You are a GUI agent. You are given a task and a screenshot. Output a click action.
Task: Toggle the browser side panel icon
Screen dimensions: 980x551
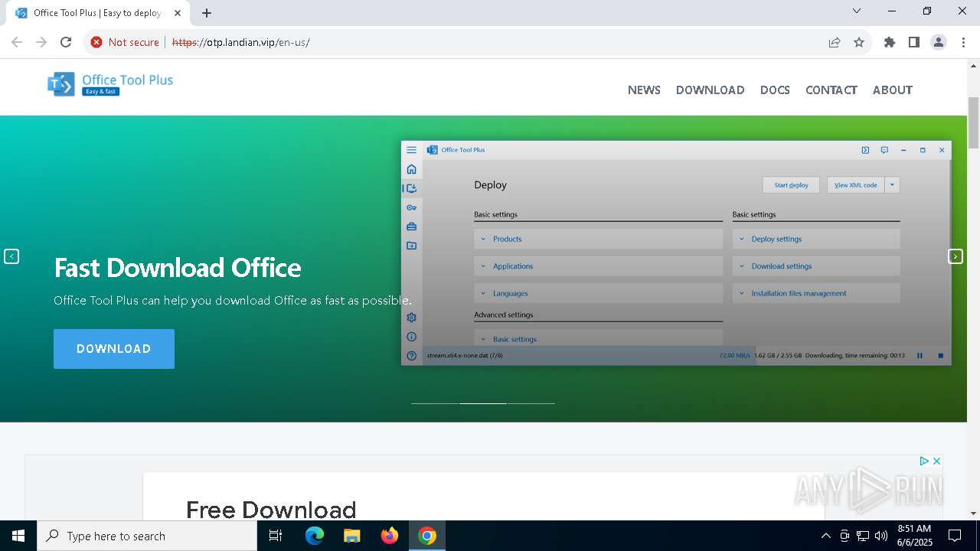914,42
